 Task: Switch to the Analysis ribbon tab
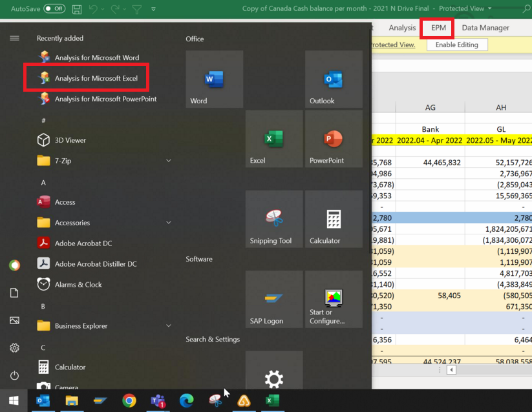pyautogui.click(x=402, y=28)
